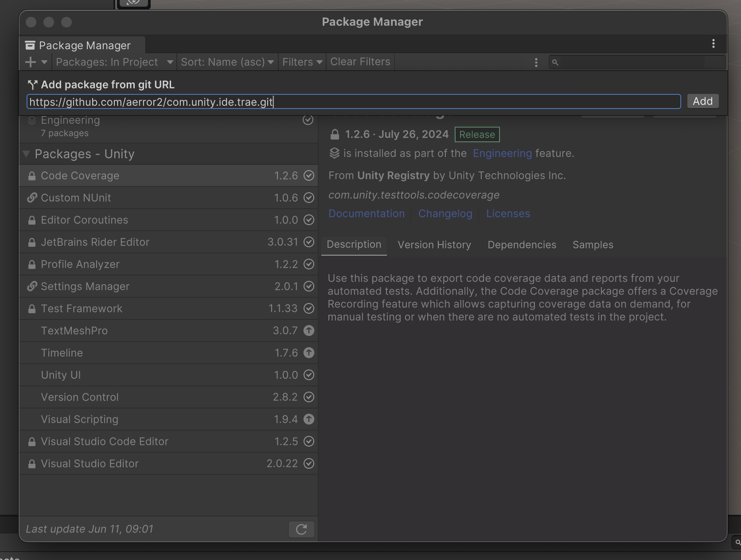Click the update arrow icon for Visual Scripting

click(309, 419)
